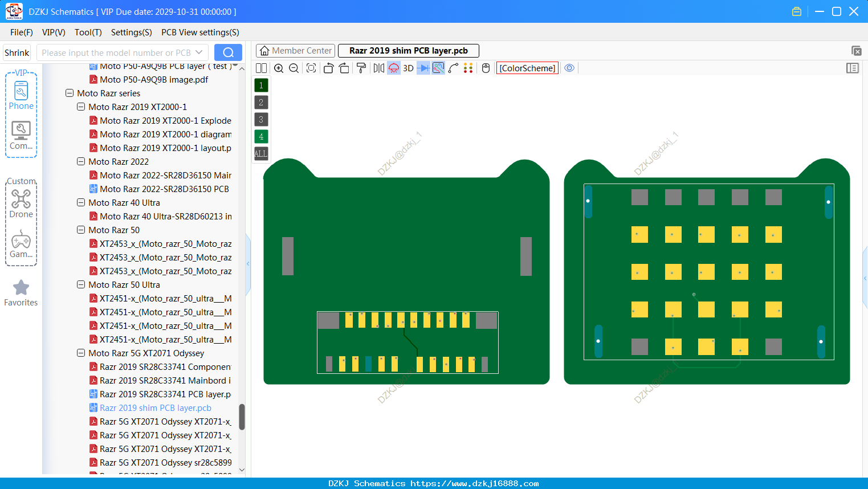Collapse the Moto Razr 50 node

(81, 230)
